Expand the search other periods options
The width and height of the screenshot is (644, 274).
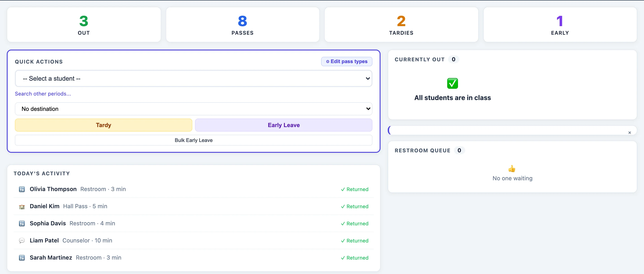43,94
